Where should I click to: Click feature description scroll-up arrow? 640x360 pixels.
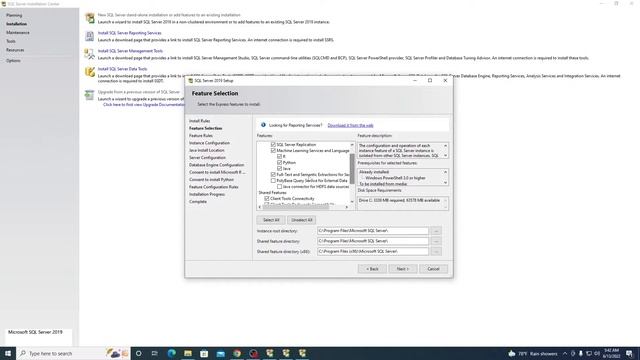(x=445, y=145)
